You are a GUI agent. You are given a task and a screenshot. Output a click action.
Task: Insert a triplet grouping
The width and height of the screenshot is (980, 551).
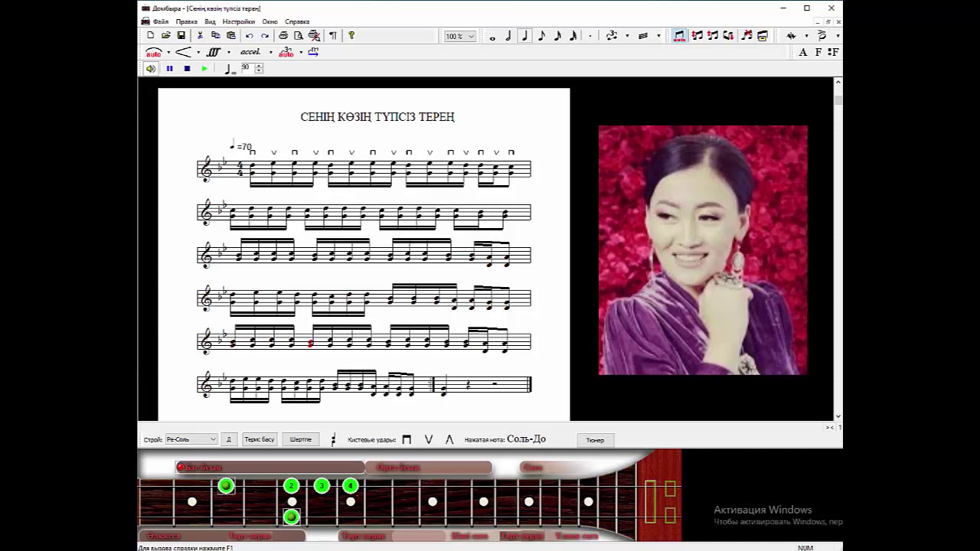[x=611, y=36]
